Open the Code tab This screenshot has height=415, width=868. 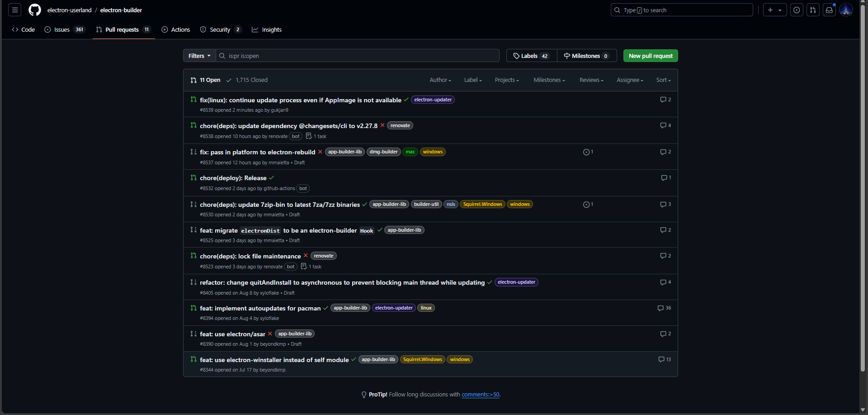pos(23,29)
